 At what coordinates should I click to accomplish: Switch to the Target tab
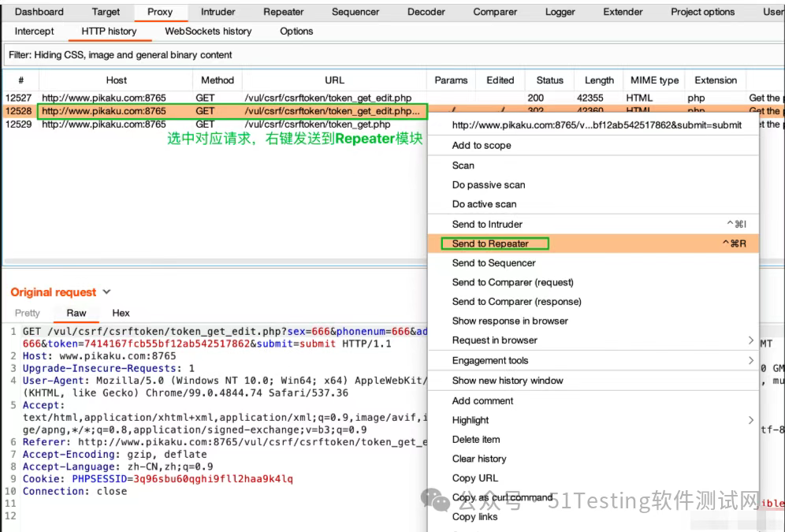click(x=106, y=12)
